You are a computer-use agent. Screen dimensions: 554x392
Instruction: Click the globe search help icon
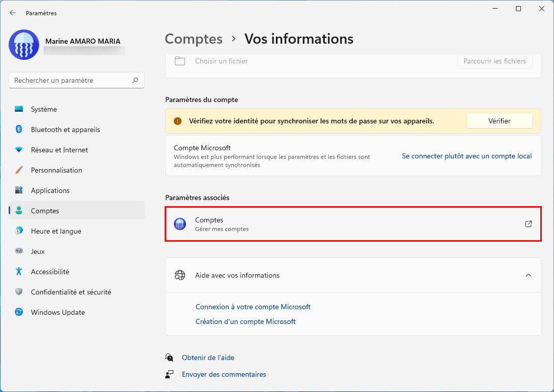[x=180, y=275]
